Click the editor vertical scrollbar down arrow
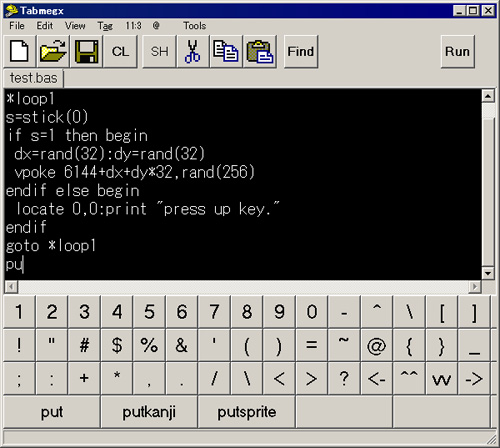The height and width of the screenshot is (448, 500). coord(488,273)
